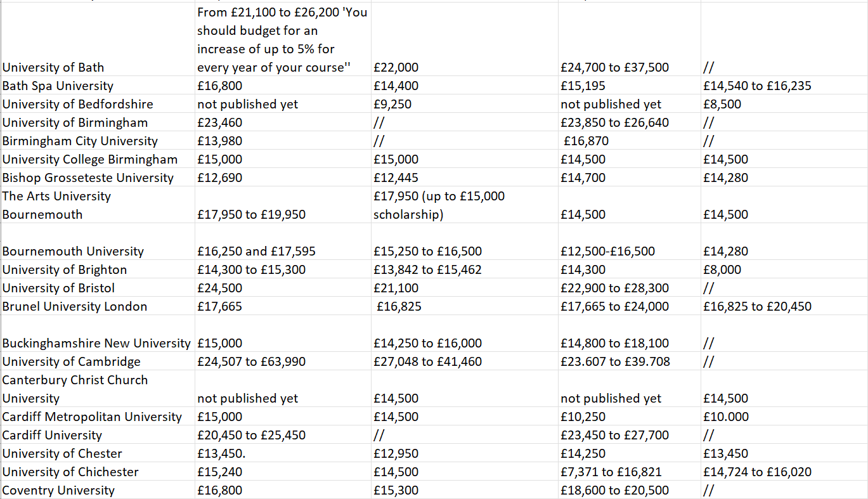868x499 pixels.
Task: Click the Bath Spa University name cell
Action: 58,86
